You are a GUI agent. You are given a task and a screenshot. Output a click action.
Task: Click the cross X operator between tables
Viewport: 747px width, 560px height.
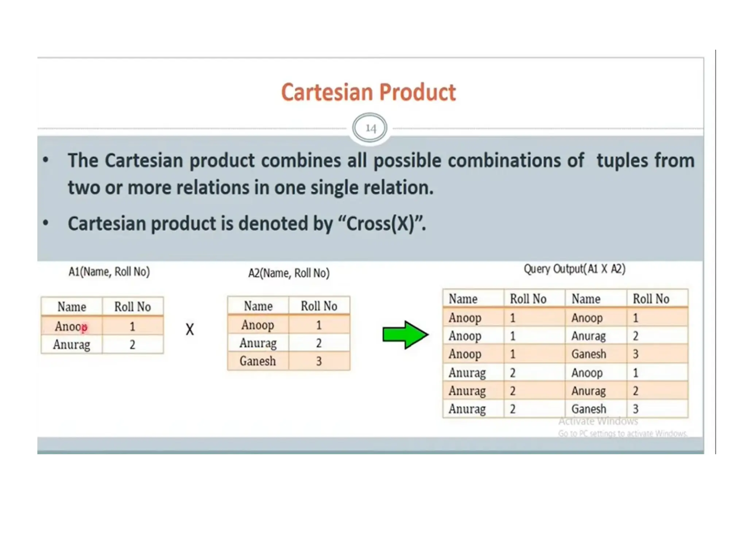pos(190,330)
